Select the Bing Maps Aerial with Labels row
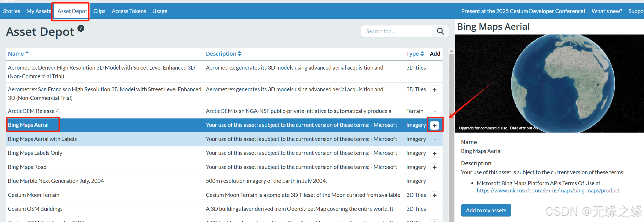The width and height of the screenshot is (644, 222). (224, 139)
